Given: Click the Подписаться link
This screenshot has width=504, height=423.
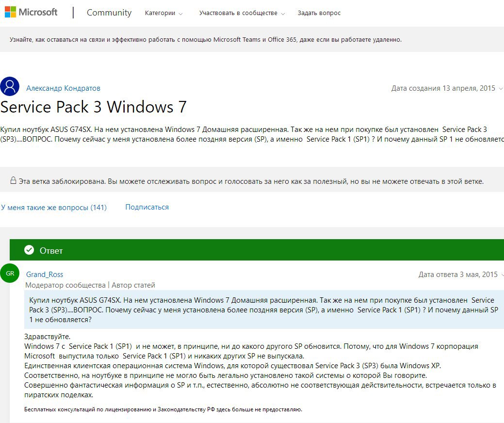Looking at the screenshot, I should click(147, 207).
